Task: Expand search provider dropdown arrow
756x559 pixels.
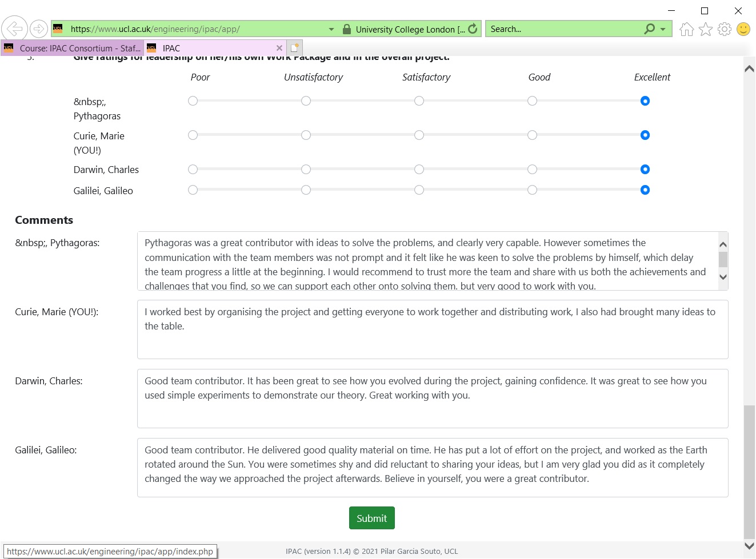Action: pos(663,29)
